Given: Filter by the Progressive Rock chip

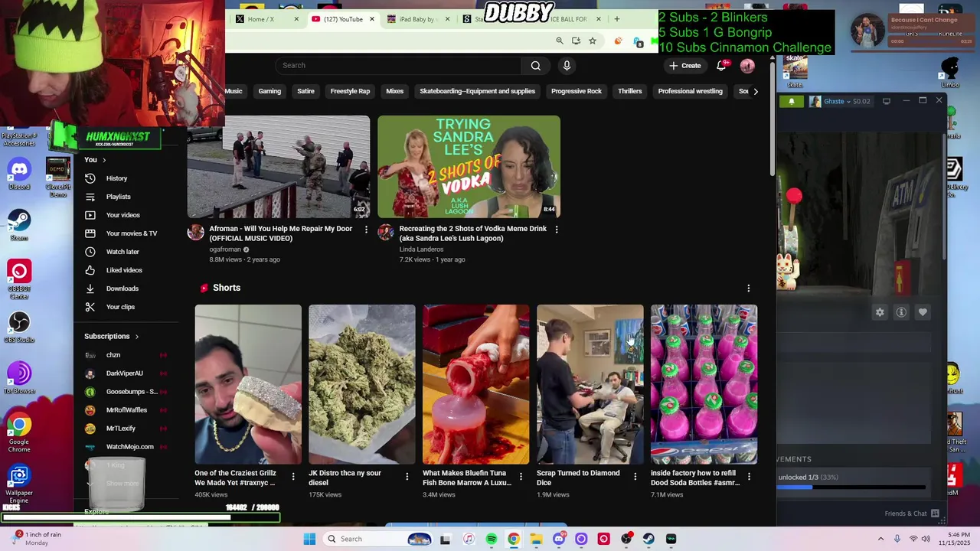Looking at the screenshot, I should pos(577,91).
